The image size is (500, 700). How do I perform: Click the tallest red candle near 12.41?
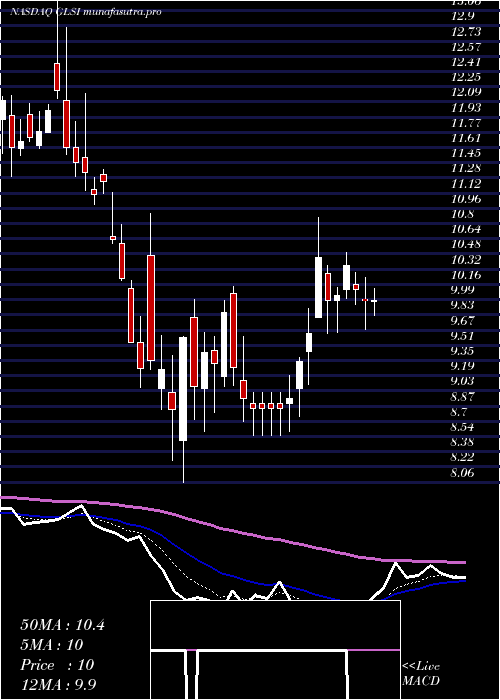click(57, 77)
